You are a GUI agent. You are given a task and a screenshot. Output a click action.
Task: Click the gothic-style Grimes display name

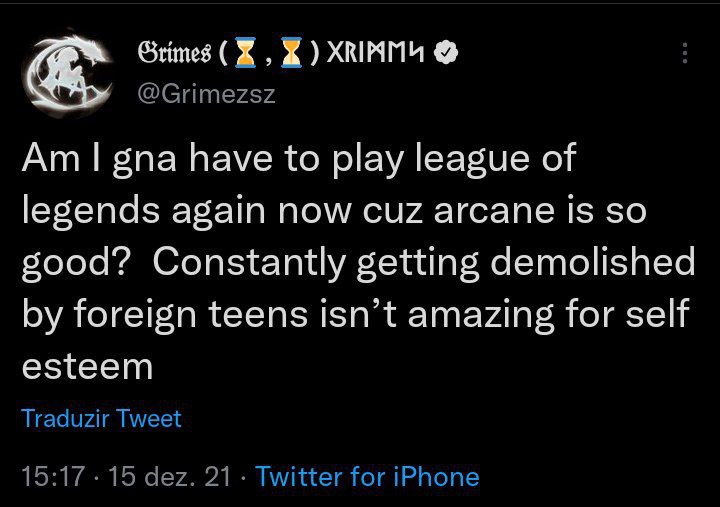click(x=174, y=53)
